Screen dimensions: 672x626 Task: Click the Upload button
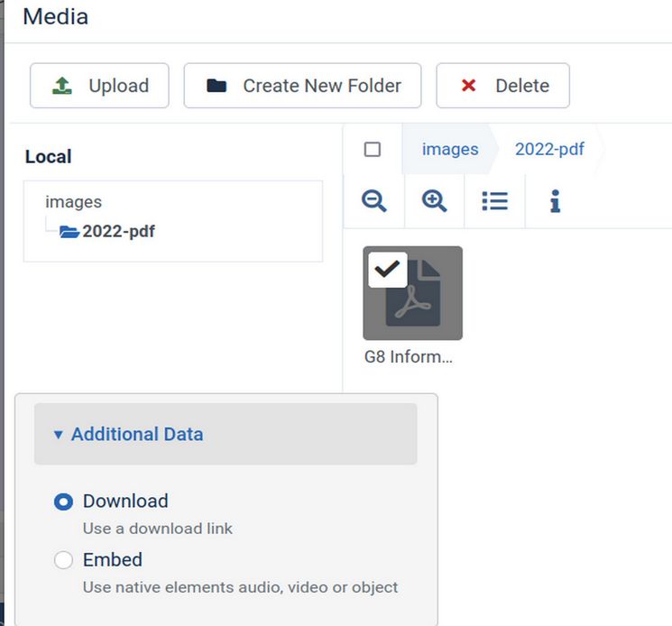click(x=99, y=86)
